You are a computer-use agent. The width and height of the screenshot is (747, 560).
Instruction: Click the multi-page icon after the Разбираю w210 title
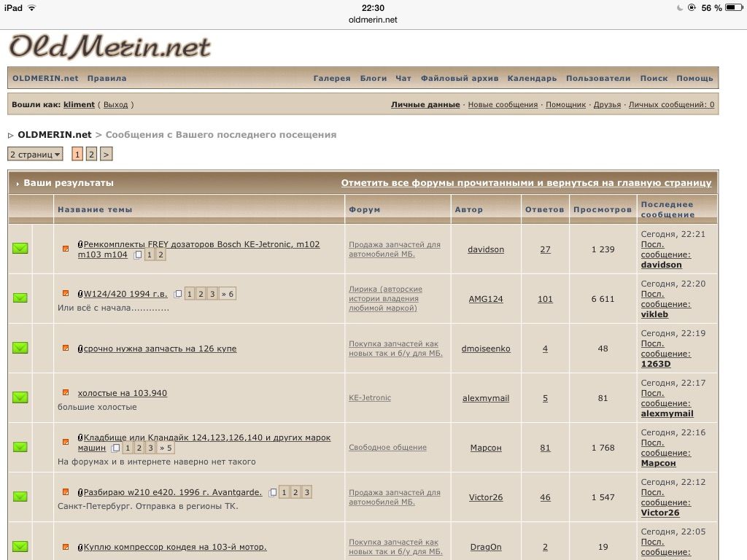point(273,492)
